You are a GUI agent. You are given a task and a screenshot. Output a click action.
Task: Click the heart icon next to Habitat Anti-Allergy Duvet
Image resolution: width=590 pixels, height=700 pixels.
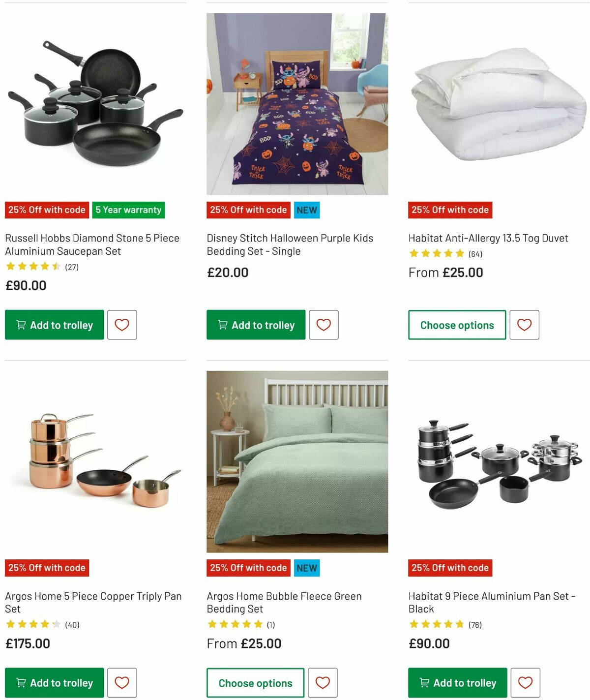(x=524, y=325)
